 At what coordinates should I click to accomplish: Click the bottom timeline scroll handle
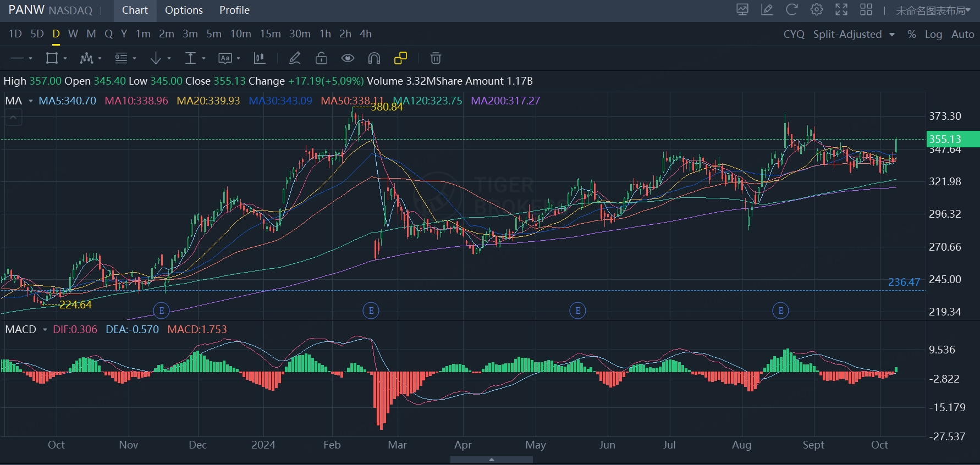click(491, 460)
